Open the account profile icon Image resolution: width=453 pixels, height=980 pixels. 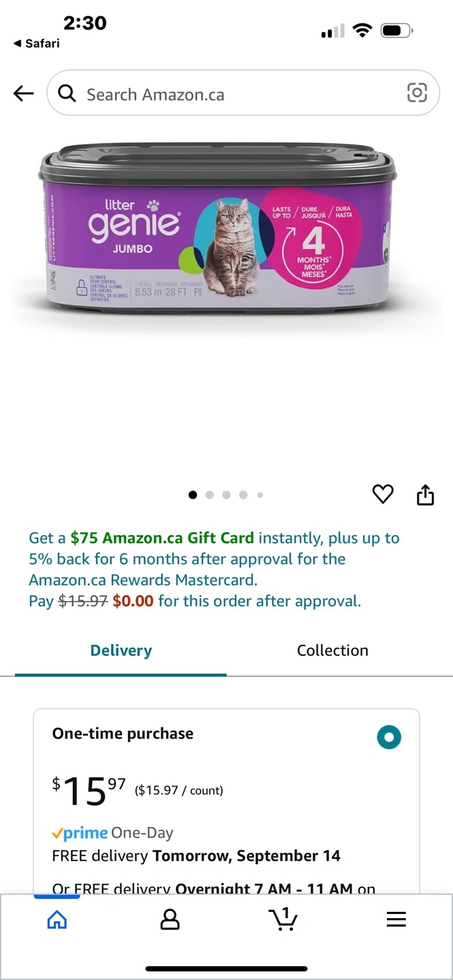click(170, 920)
